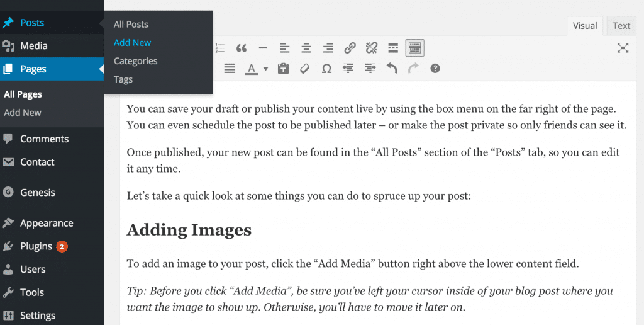Click the insert link chain icon
The width and height of the screenshot is (644, 325).
click(350, 48)
